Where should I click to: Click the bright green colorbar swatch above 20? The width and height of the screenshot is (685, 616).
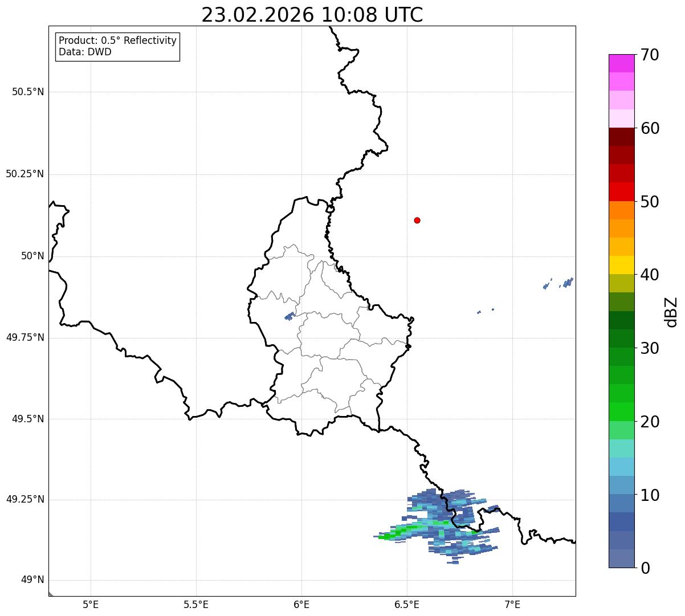point(622,412)
